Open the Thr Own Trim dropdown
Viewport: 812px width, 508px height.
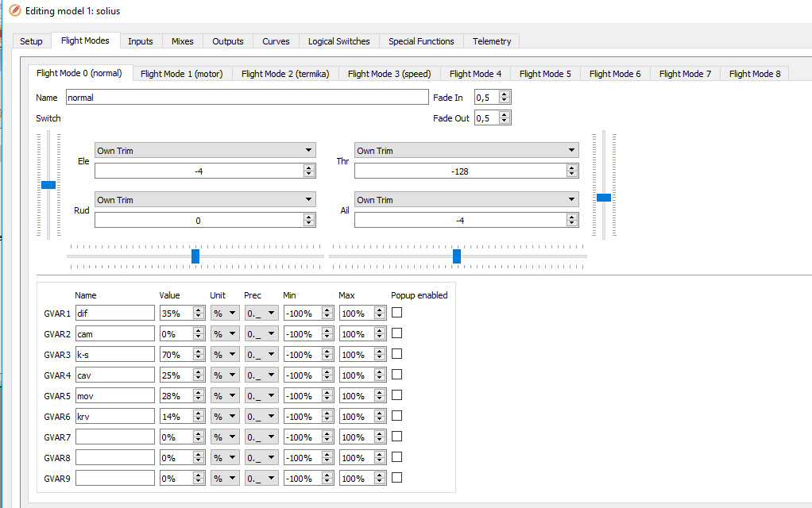click(x=466, y=151)
